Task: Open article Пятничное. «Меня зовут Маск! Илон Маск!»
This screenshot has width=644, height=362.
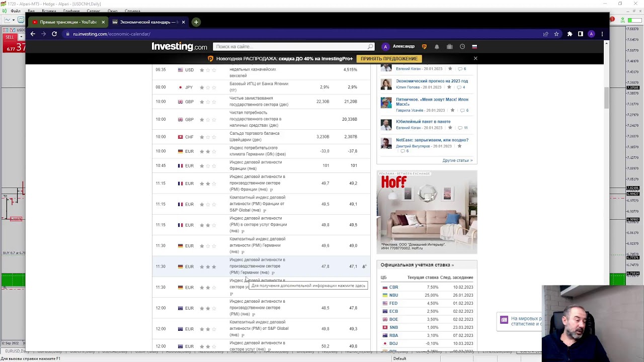Action: click(432, 102)
